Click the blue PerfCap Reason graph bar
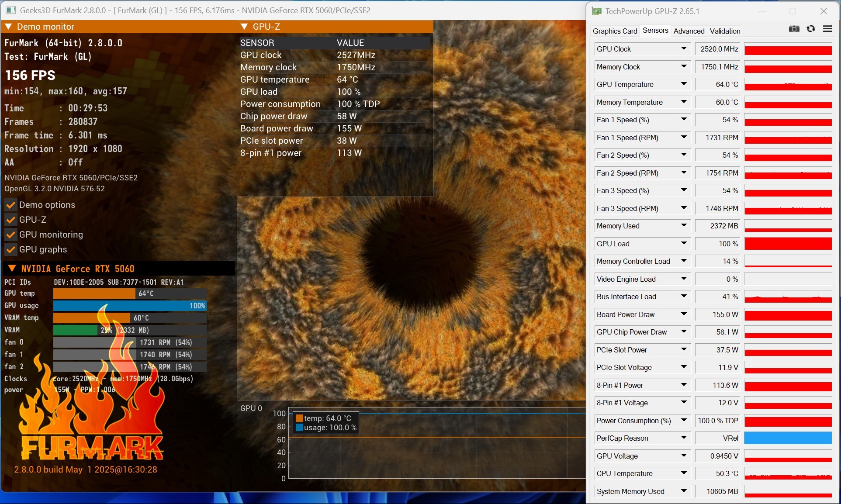Viewport: 841px width, 504px height. point(788,438)
